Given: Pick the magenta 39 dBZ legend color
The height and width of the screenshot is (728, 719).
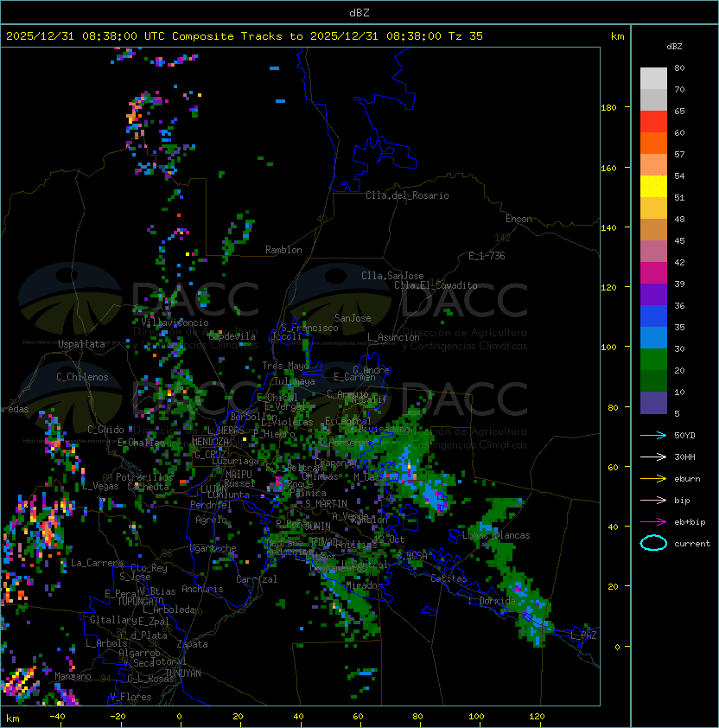Looking at the screenshot, I should pyautogui.click(x=653, y=273).
